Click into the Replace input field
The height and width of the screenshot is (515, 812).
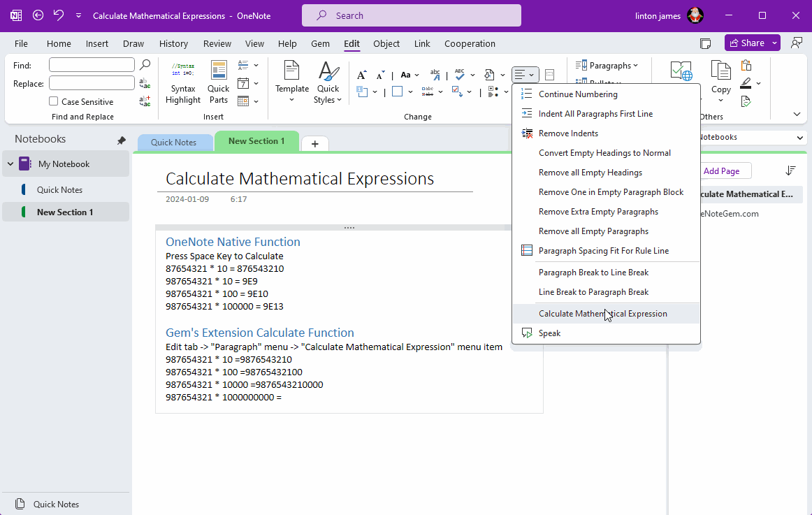tap(92, 83)
